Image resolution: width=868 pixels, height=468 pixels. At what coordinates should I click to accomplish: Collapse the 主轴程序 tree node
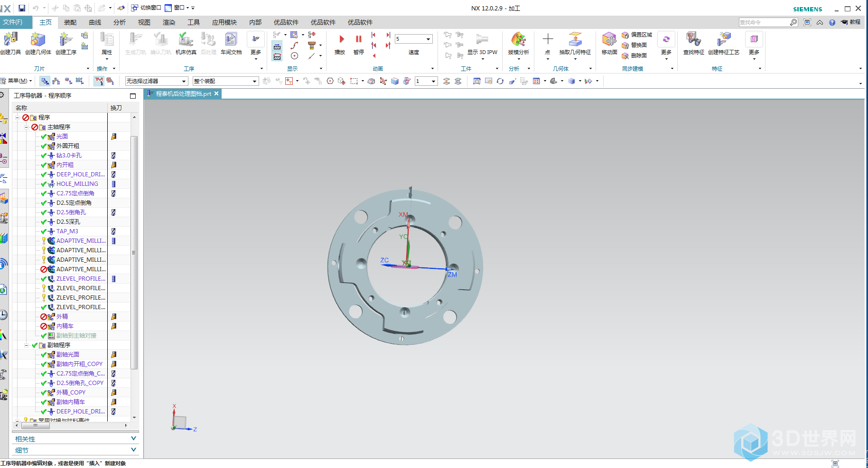pos(27,127)
